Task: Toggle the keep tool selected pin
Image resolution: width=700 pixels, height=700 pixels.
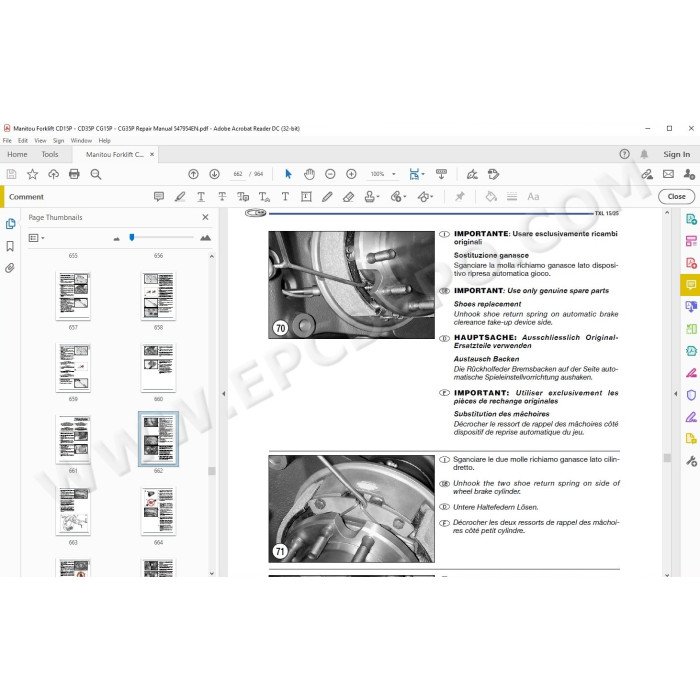Action: (459, 196)
